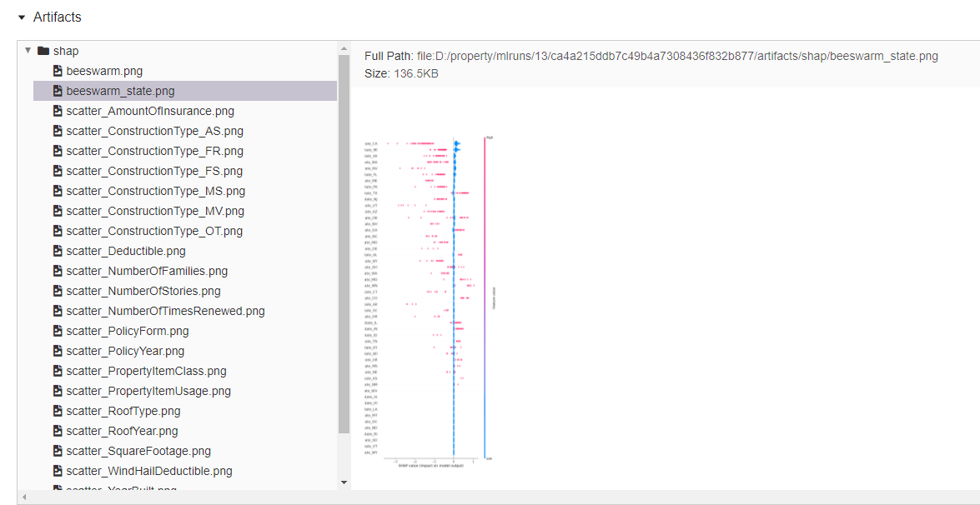The image size is (980, 505).
Task: Click the file icon for scatter_PolicyForm.png
Action: coord(58,331)
